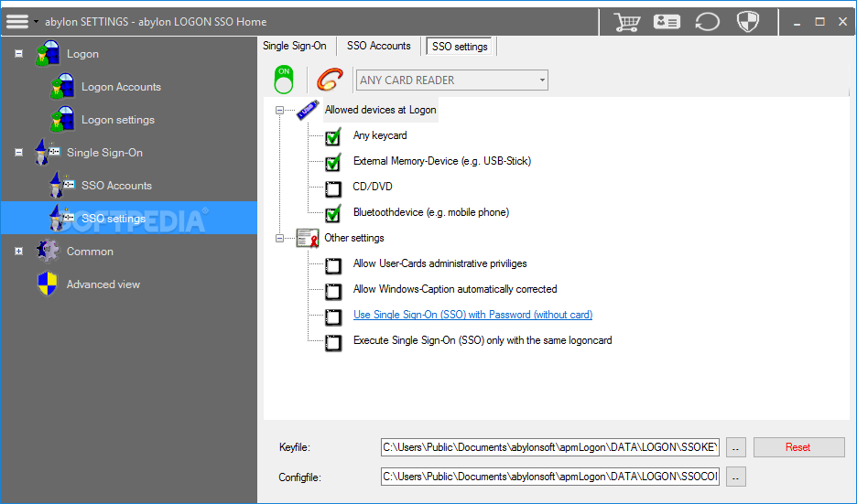The width and height of the screenshot is (857, 504).
Task: Enable Allow User-Cards administrative priviliges
Action: [x=333, y=265]
